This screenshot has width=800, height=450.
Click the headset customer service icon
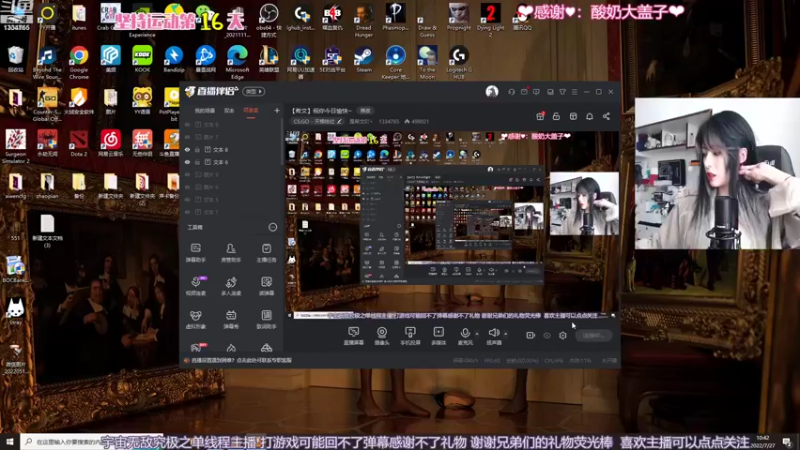click(x=511, y=92)
